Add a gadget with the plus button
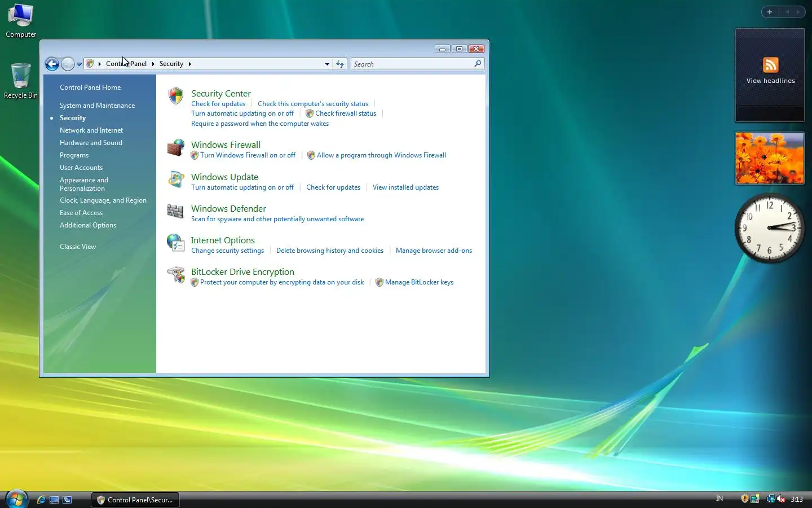The height and width of the screenshot is (508, 812). point(770,12)
